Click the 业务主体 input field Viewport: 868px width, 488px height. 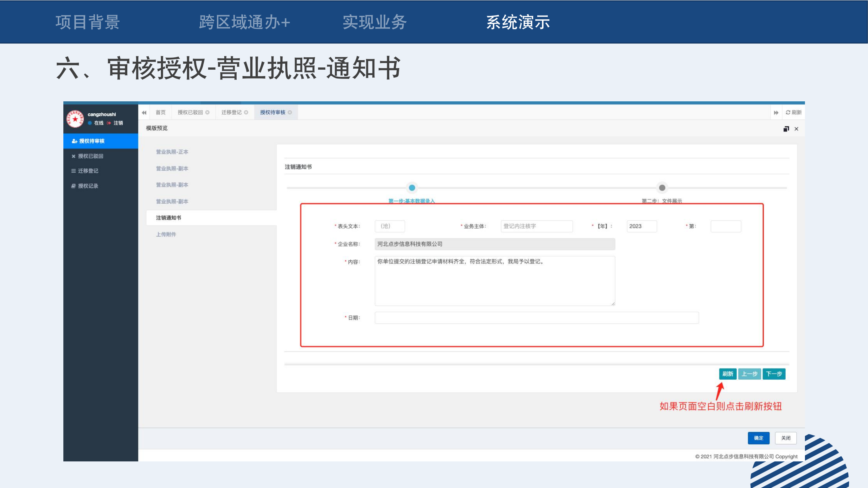(536, 226)
